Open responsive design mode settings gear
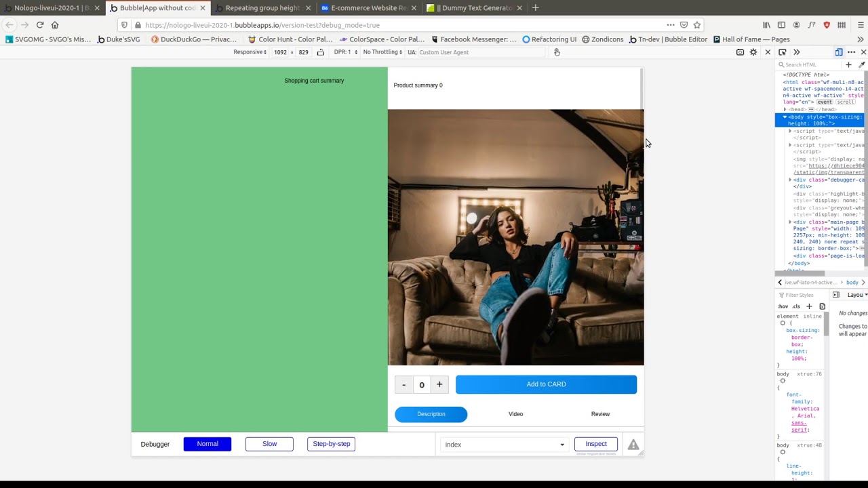Viewport: 868px width, 488px height. coord(753,52)
